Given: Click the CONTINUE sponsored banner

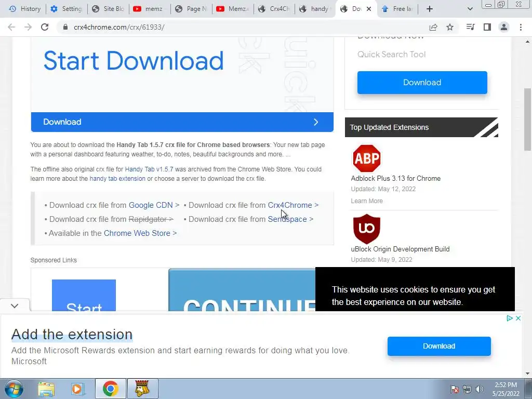Looking at the screenshot, I should click(x=242, y=290).
